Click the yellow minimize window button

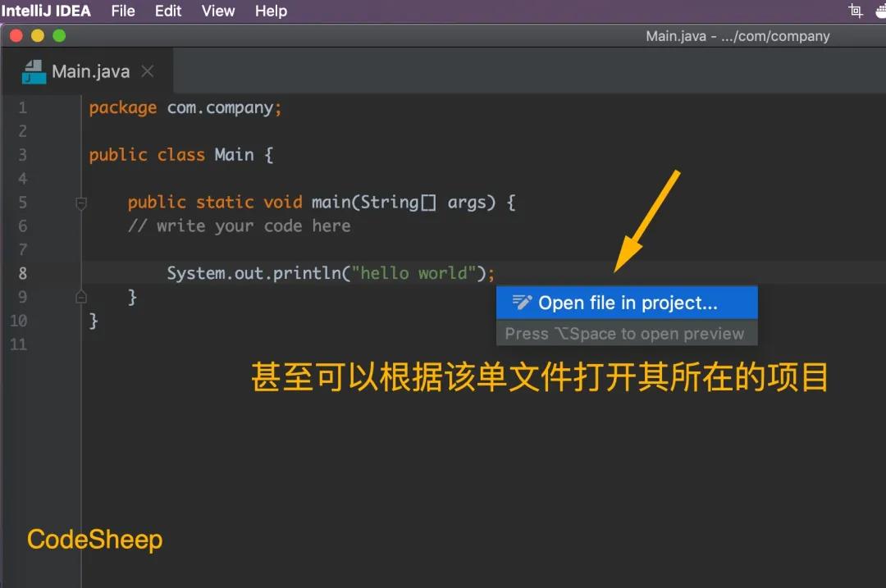(x=37, y=36)
